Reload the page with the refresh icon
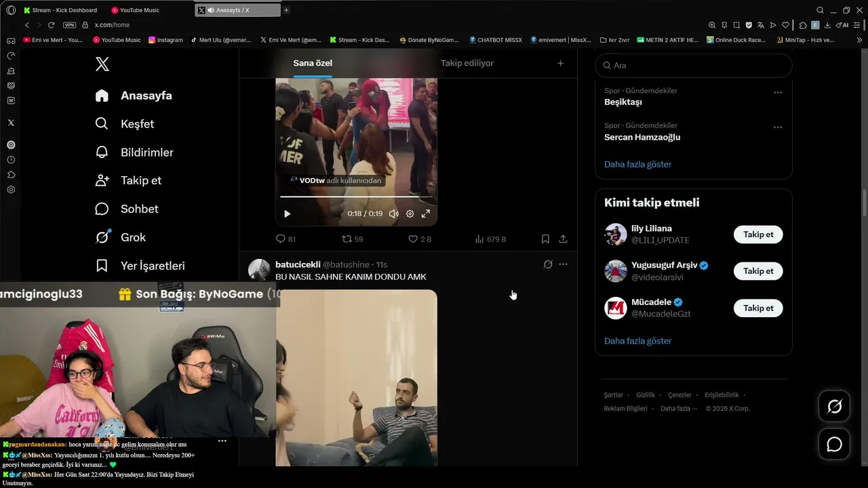The height and width of the screenshot is (488, 868). 51,25
